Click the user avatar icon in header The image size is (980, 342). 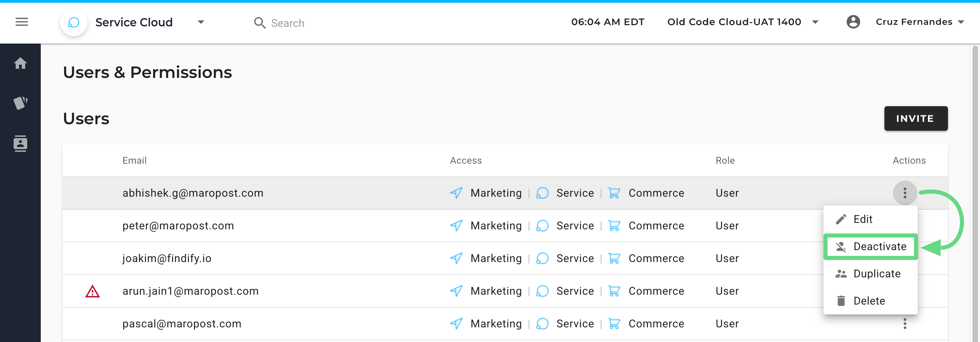853,22
